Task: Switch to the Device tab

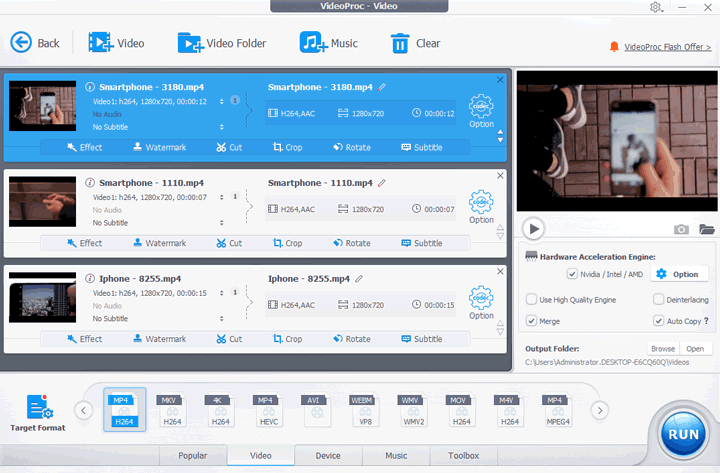Action: [x=328, y=456]
